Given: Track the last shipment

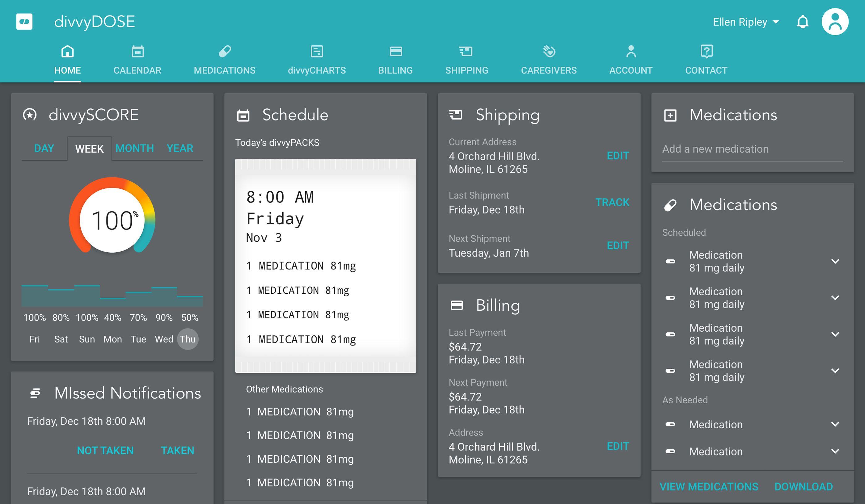Looking at the screenshot, I should 612,202.
